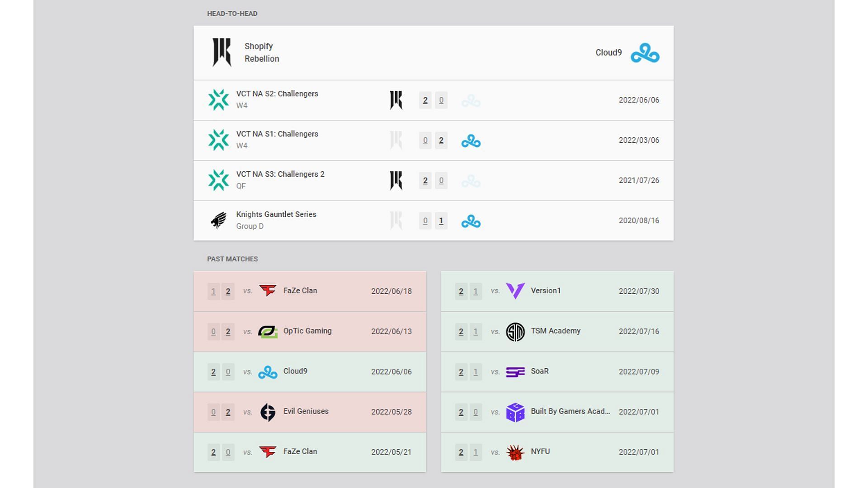Click faded Shopify Rebellion logo in 2020/08/16 row

[x=396, y=221]
